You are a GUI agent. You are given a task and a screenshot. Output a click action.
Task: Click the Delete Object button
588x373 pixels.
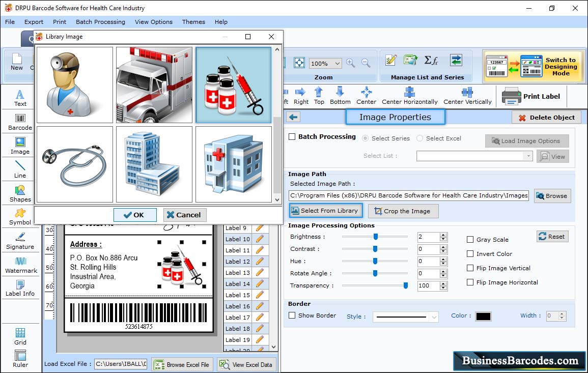546,118
